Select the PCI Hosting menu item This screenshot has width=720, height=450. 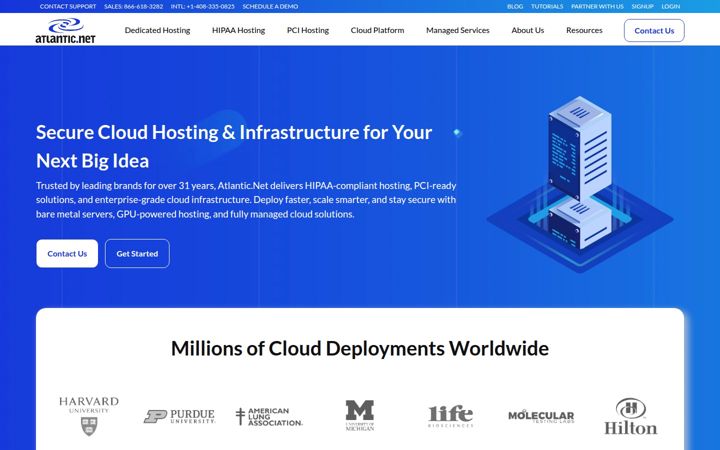tap(308, 30)
